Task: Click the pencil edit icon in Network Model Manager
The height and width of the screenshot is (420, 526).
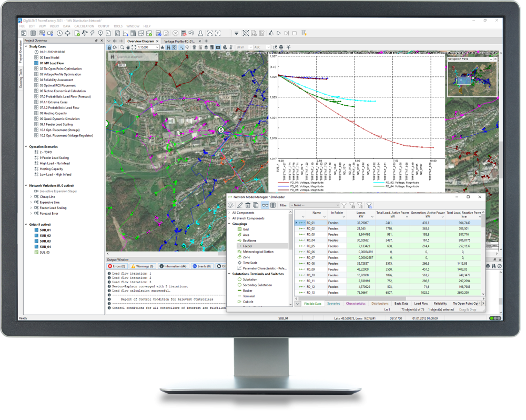Action: [x=240, y=205]
